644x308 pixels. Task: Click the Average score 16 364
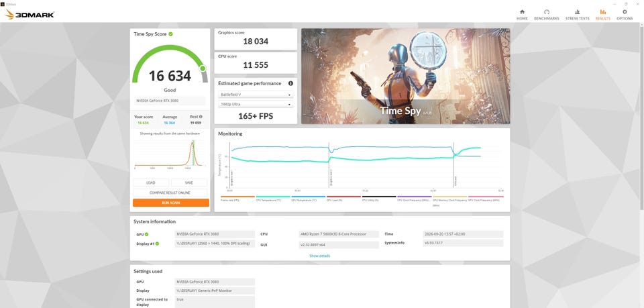click(170, 123)
